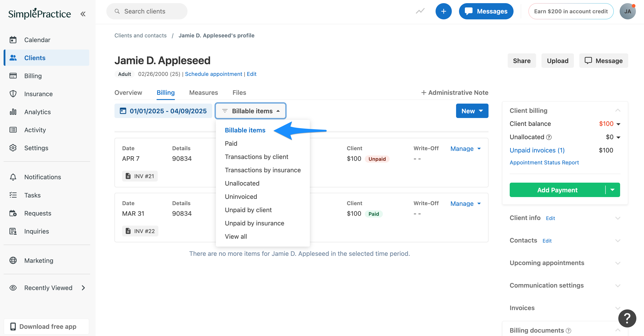Close the Billable items filter dropdown

pyautogui.click(x=251, y=111)
